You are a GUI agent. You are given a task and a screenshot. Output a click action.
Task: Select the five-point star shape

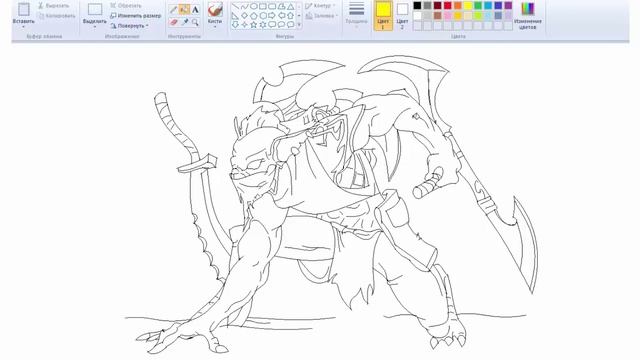pyautogui.click(x=254, y=25)
